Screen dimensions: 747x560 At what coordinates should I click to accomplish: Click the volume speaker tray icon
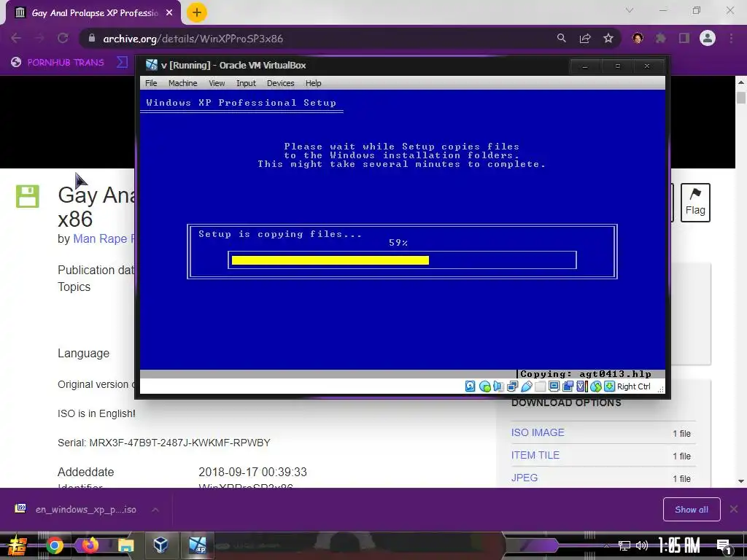[x=642, y=545]
